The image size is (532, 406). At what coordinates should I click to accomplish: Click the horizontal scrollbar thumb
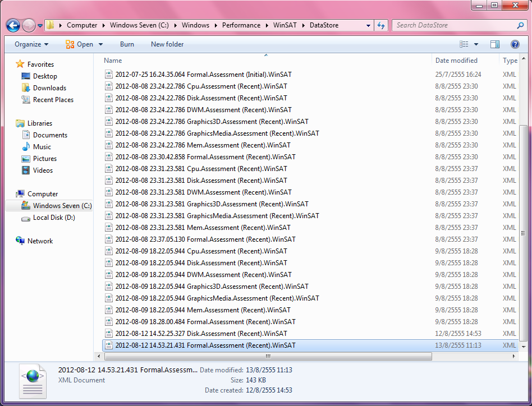[x=268, y=356]
